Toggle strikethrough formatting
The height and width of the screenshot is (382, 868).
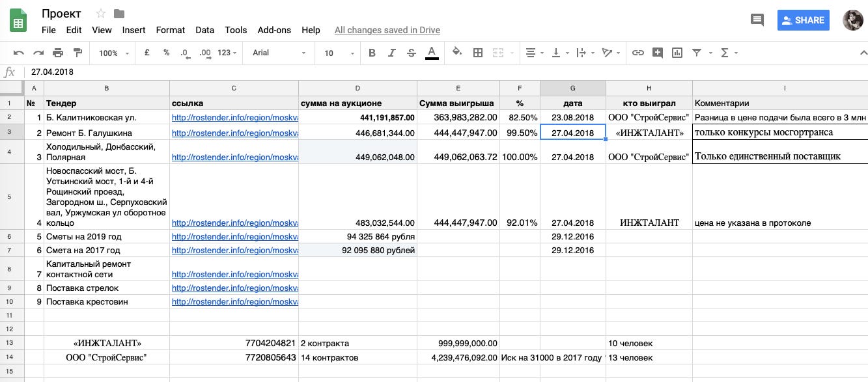(411, 53)
